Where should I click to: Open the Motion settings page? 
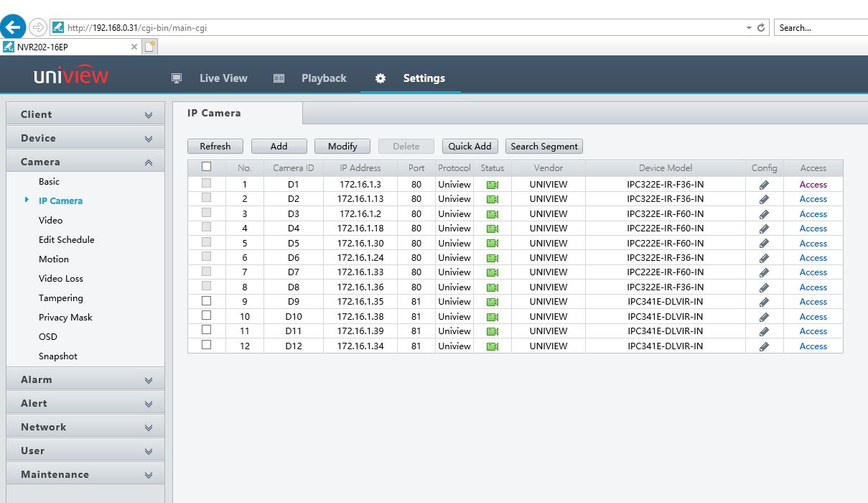(54, 259)
